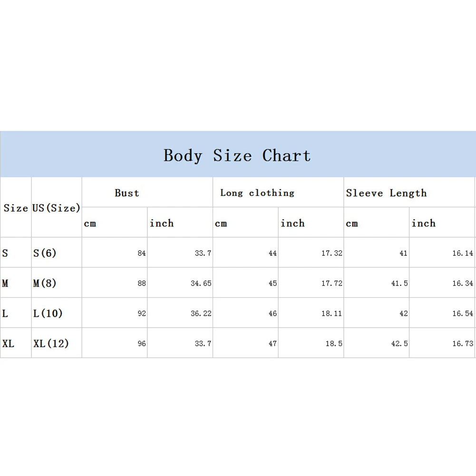Viewport: 476px width, 476px height.
Task: Click the XL(12) size cell
Action: click(x=51, y=343)
